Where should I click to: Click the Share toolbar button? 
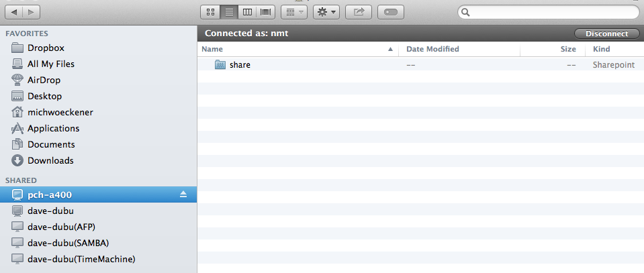coord(359,12)
